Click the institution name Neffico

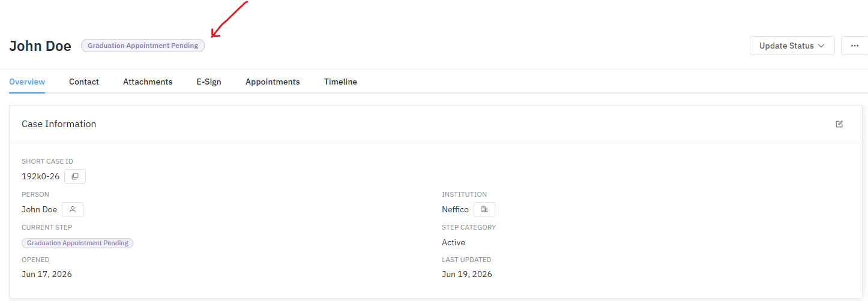[455, 209]
